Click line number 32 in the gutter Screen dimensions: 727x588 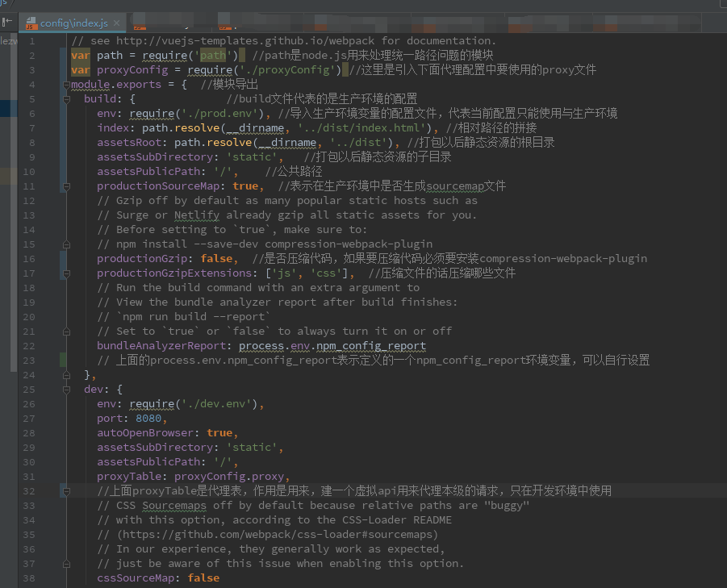(x=29, y=490)
